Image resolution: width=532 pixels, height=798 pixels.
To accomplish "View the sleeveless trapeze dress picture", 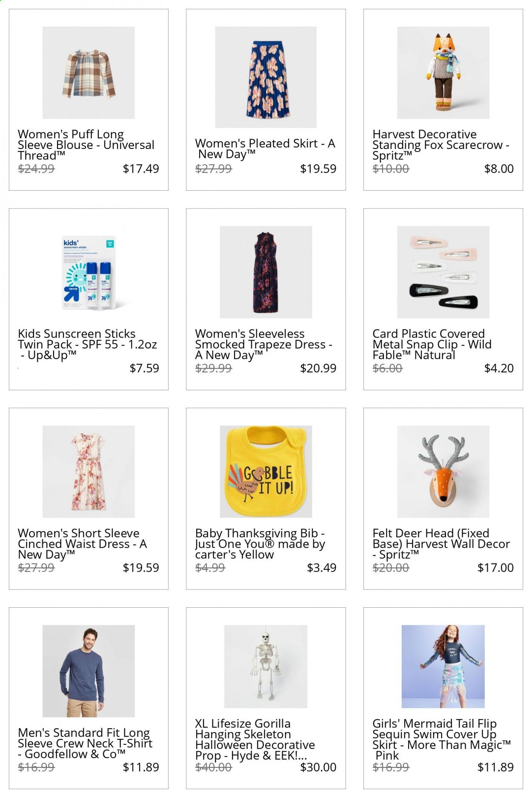I will pos(266,272).
